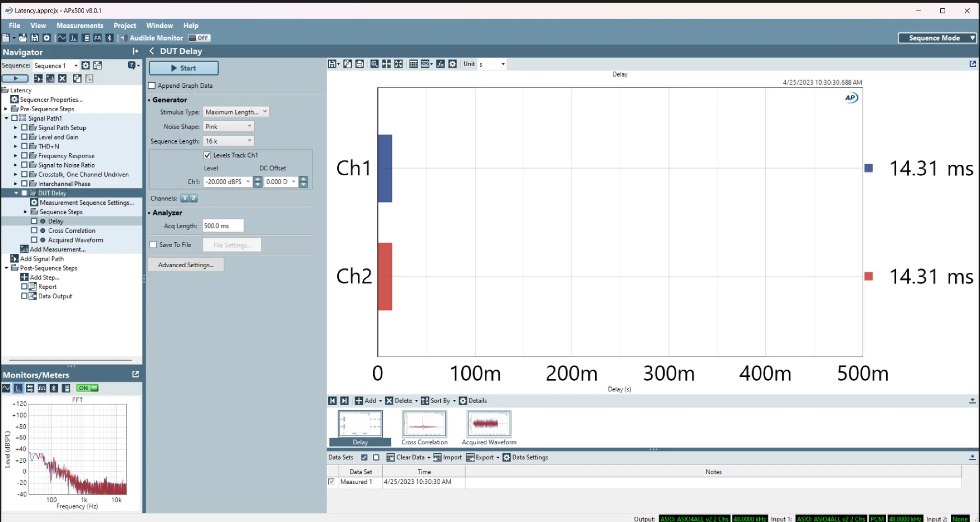980x522 pixels.
Task: Click the graph zoom magnifier icon
Action: [374, 64]
